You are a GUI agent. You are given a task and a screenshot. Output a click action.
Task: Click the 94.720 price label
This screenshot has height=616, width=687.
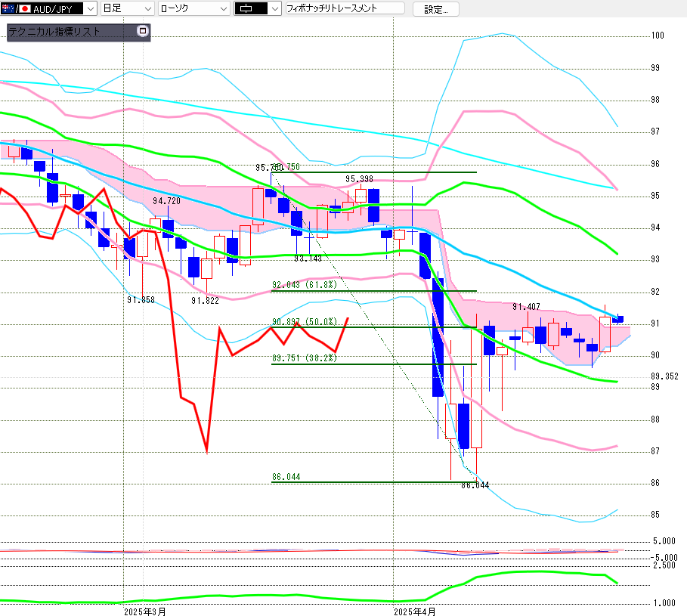pos(166,200)
